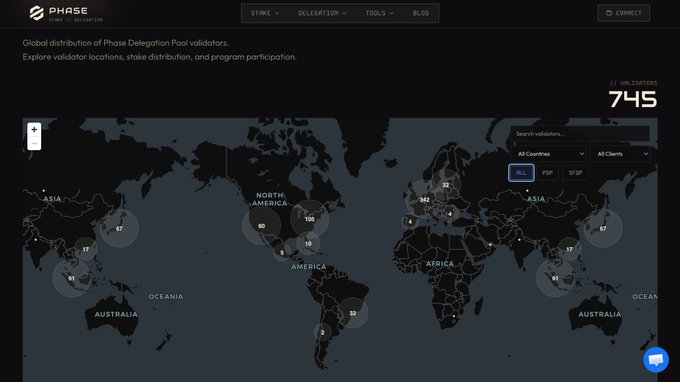The width and height of the screenshot is (680, 382).
Task: Click the fully visible OCEANIA map label
Action: click(166, 297)
